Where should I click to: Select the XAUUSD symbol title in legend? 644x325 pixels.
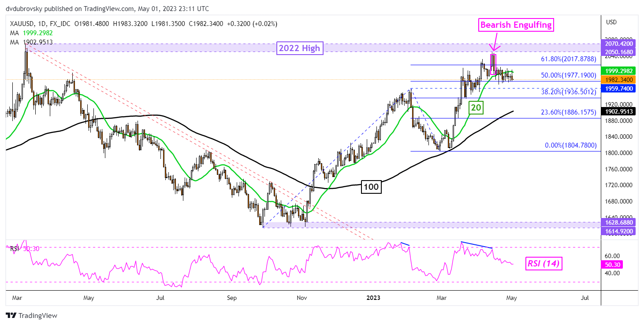(x=22, y=24)
